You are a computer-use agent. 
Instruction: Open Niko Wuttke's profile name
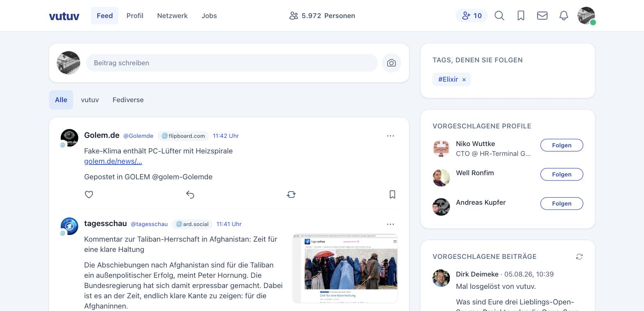point(475,144)
